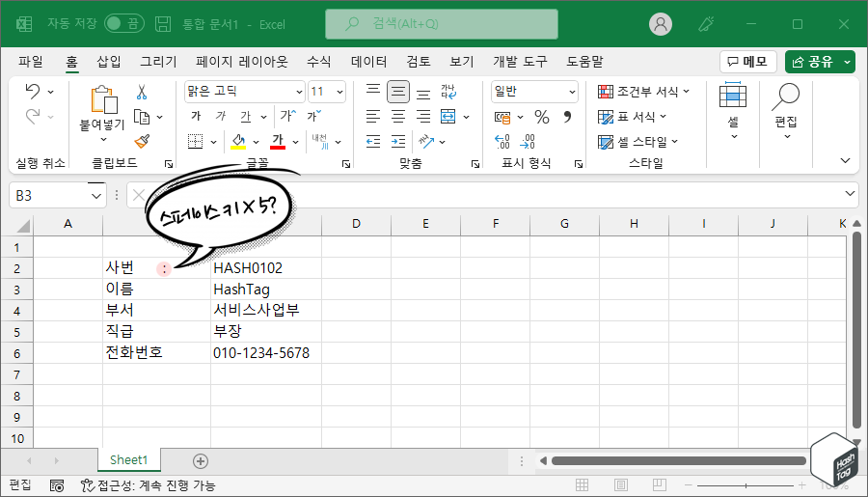Viewport: 868px width, 497px height.
Task: Click the Paste clipboard icon
Action: [x=103, y=100]
